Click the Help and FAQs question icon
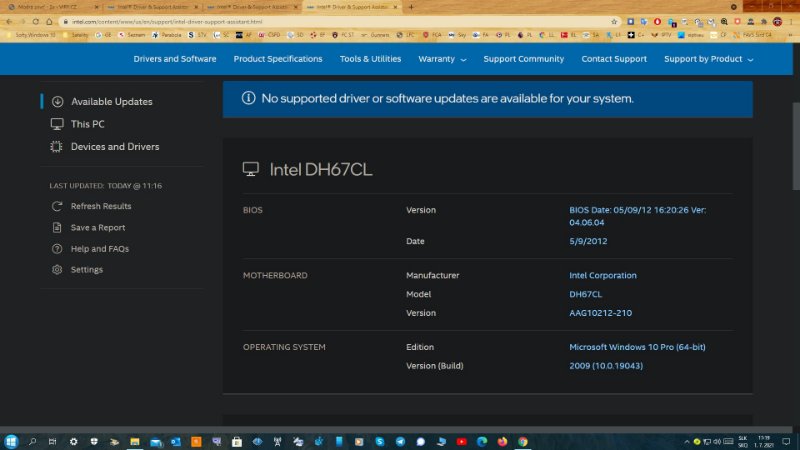The image size is (800, 450). click(57, 249)
